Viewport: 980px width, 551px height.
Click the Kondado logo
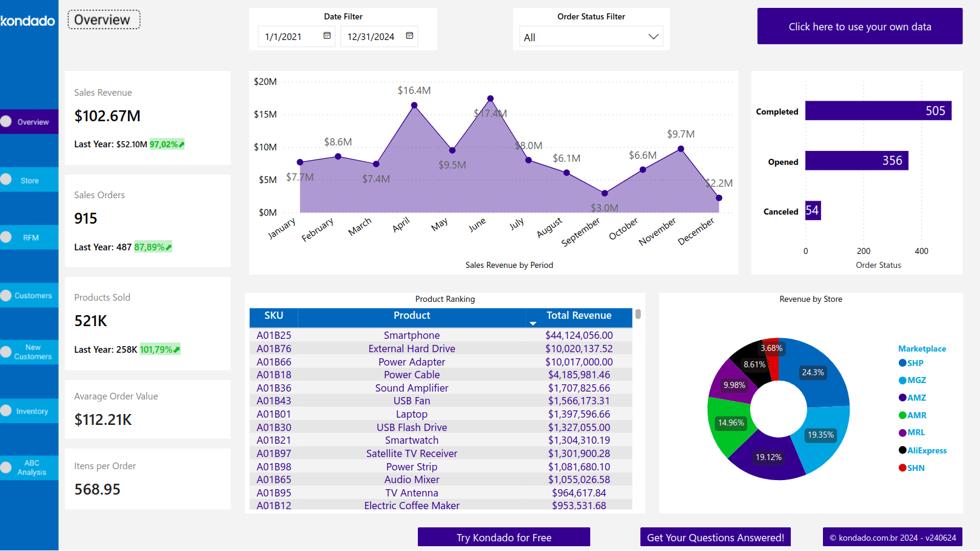pyautogui.click(x=28, y=21)
